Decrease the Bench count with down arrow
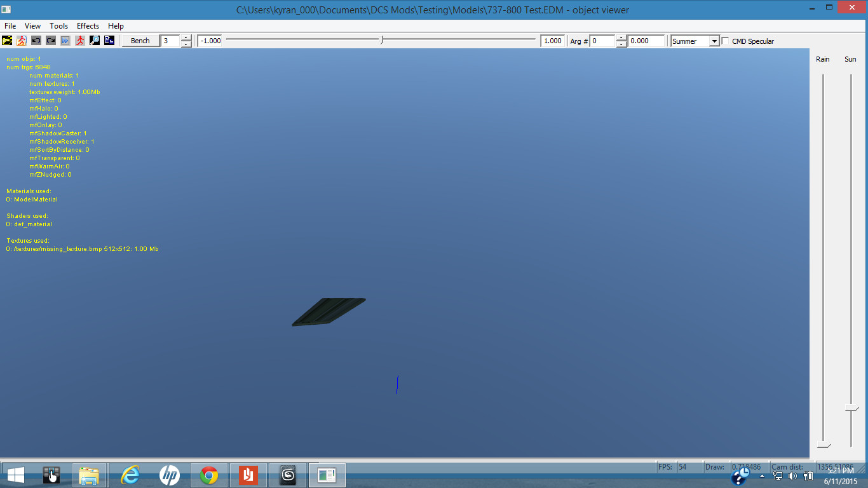 [x=186, y=44]
